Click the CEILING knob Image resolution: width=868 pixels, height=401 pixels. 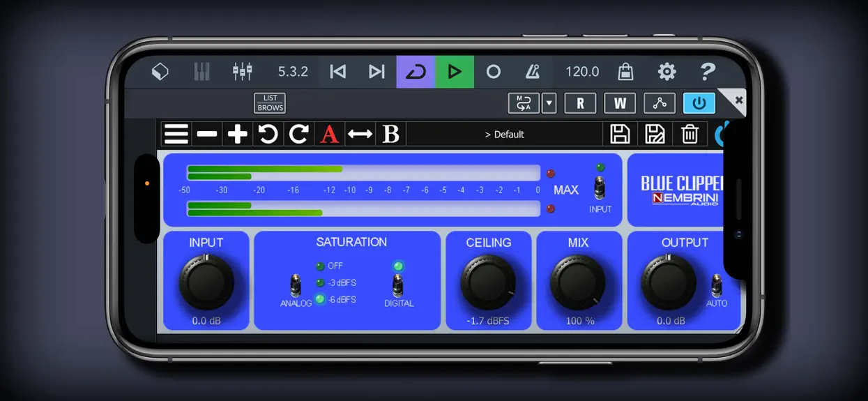click(x=488, y=282)
